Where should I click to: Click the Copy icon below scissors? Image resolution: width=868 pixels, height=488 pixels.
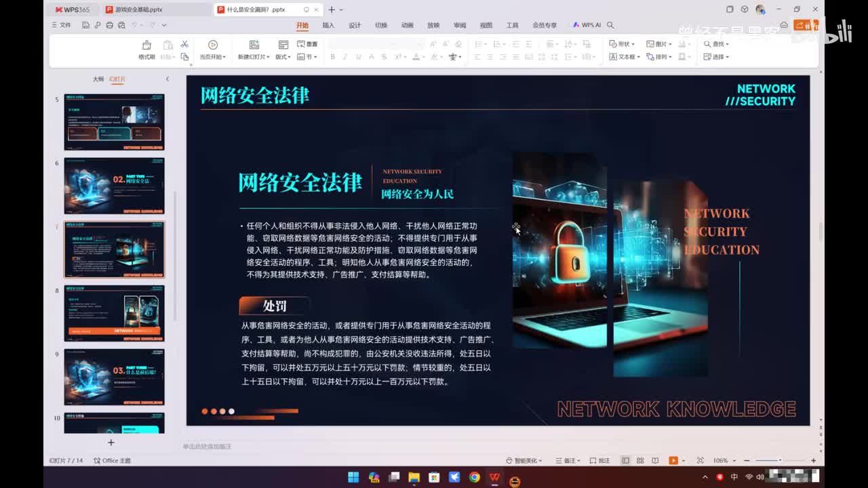tap(184, 57)
